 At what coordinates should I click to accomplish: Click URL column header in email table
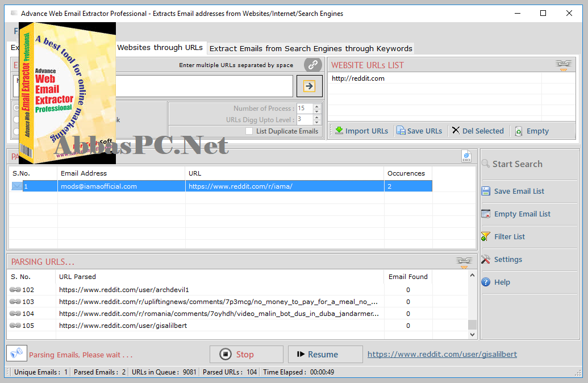coord(285,173)
